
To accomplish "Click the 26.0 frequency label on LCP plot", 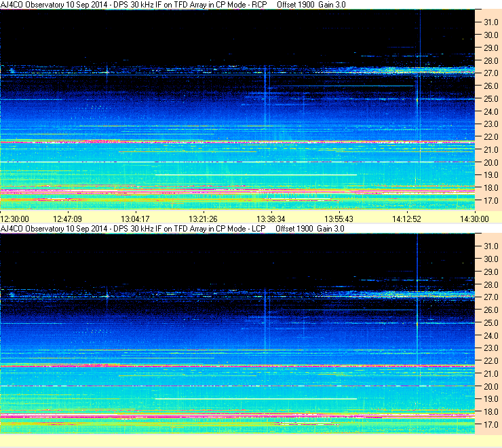I will pyautogui.click(x=491, y=310).
